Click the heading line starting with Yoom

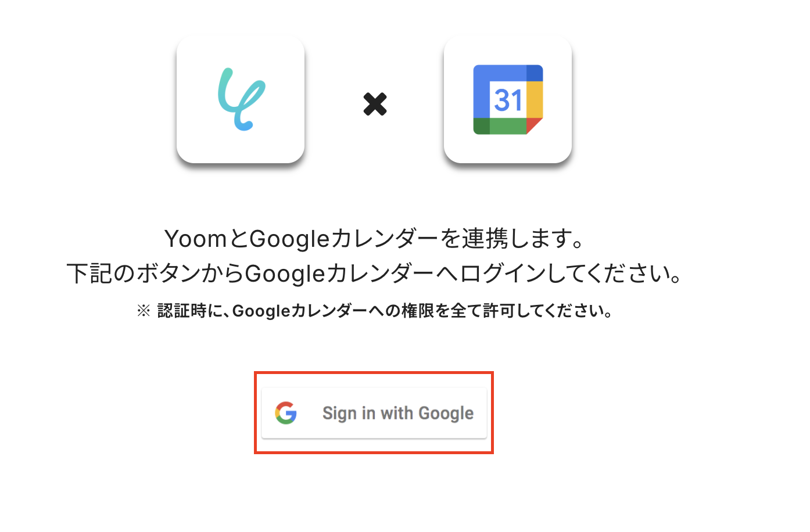(x=375, y=239)
